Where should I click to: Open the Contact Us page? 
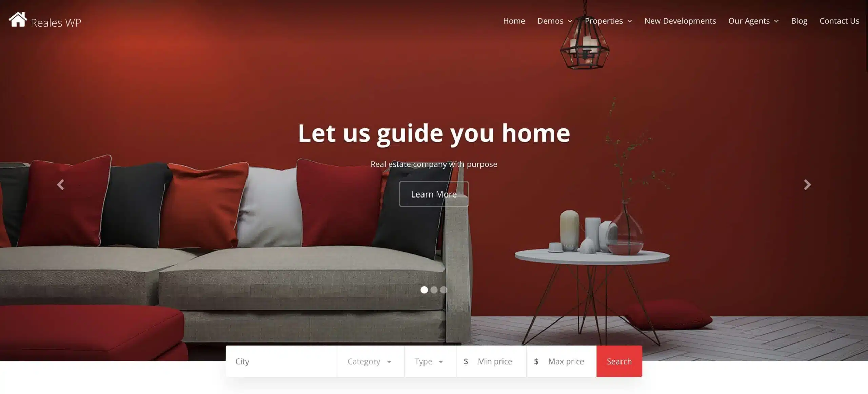tap(840, 20)
